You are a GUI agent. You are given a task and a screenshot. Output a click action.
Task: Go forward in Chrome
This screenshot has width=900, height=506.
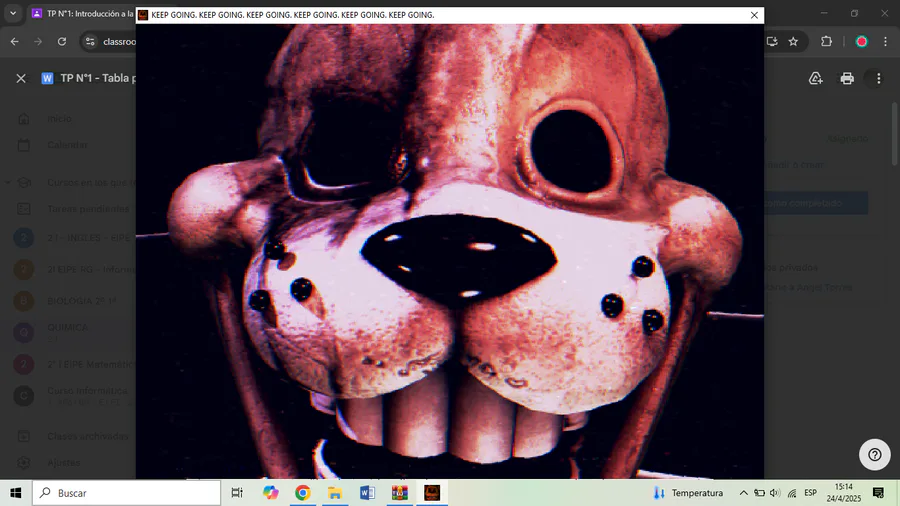pyautogui.click(x=38, y=41)
